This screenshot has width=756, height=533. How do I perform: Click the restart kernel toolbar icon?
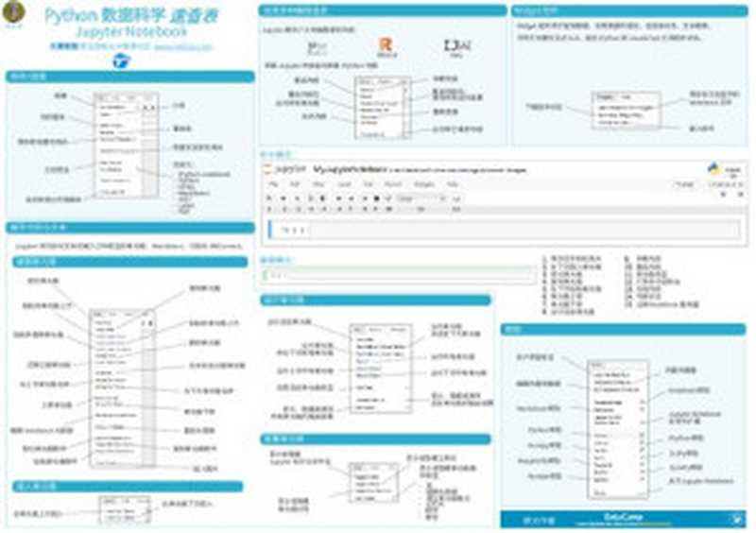tap(388, 198)
